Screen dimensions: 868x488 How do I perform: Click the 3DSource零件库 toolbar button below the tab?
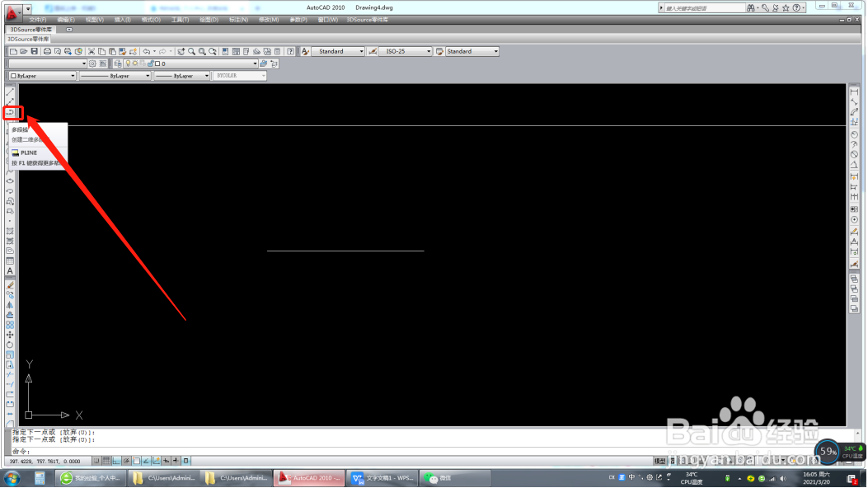coord(28,40)
